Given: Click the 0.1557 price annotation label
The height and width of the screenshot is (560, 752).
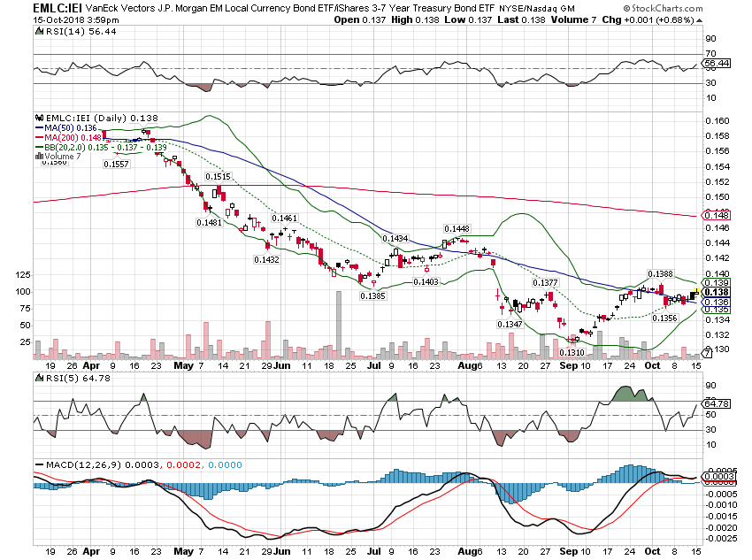Looking at the screenshot, I should (x=116, y=165).
